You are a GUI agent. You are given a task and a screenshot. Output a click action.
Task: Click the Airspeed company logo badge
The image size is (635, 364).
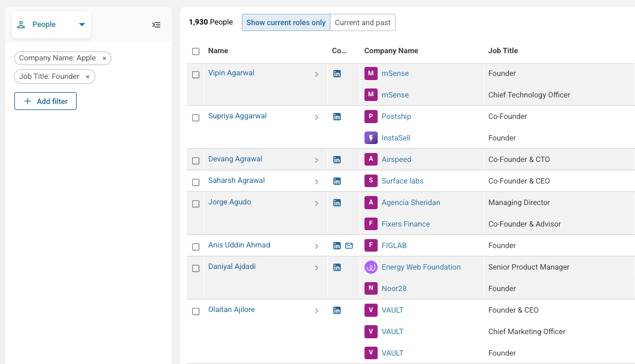click(371, 160)
